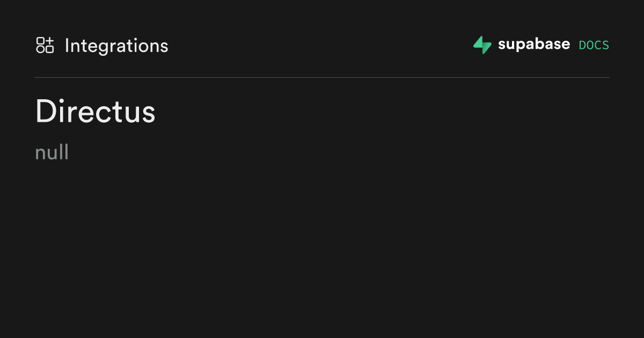
Task: Click the capital D in the Directus heading
Action: pos(46,112)
